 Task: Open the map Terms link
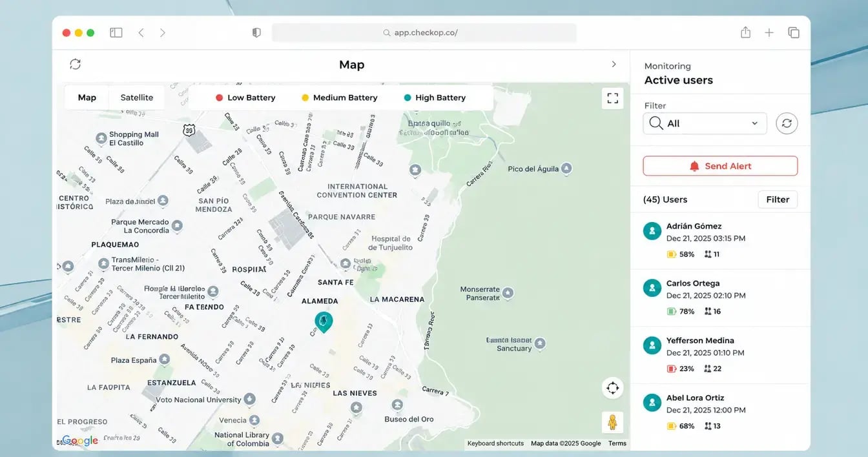point(617,443)
